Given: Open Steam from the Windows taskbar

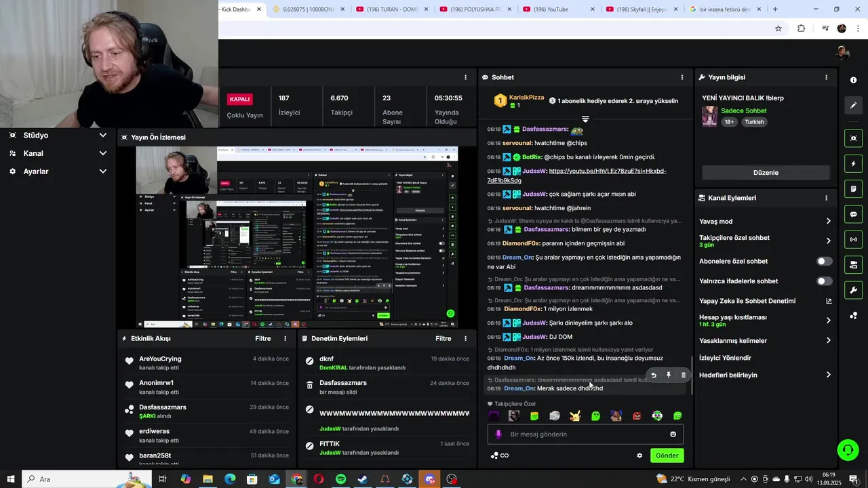Looking at the screenshot, I should click(363, 479).
